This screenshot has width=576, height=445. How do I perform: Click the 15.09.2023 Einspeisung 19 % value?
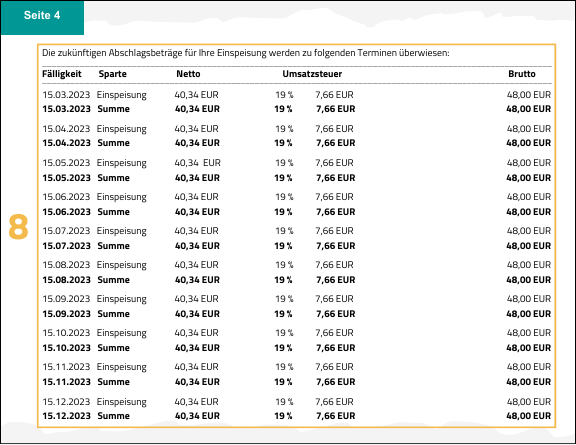click(x=284, y=299)
